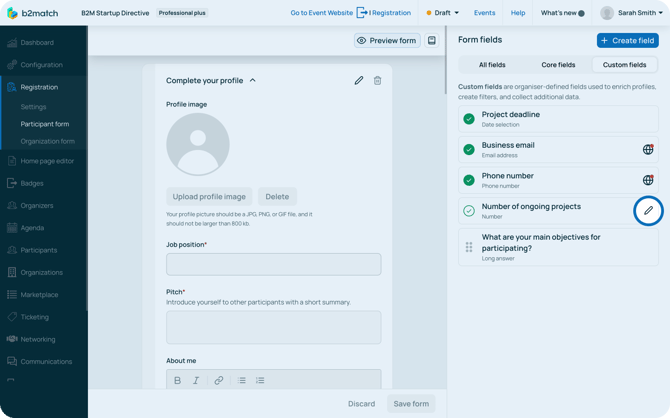Click Delete profile image button
This screenshot has height=418, width=670.
(x=277, y=197)
